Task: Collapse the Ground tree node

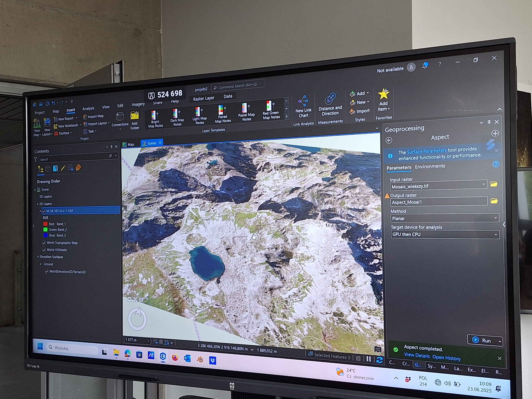Action: 40,264
